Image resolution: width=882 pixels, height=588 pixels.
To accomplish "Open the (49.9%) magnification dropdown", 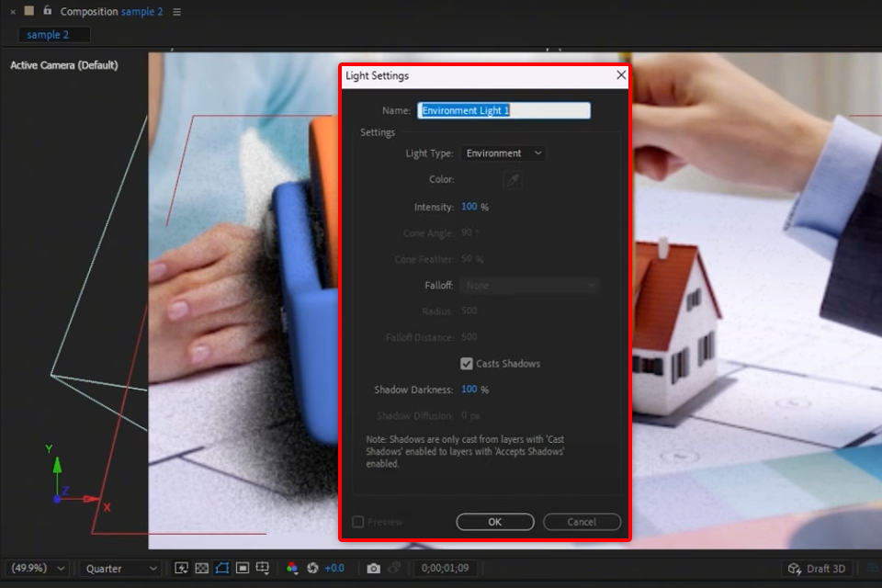I will pos(38,569).
